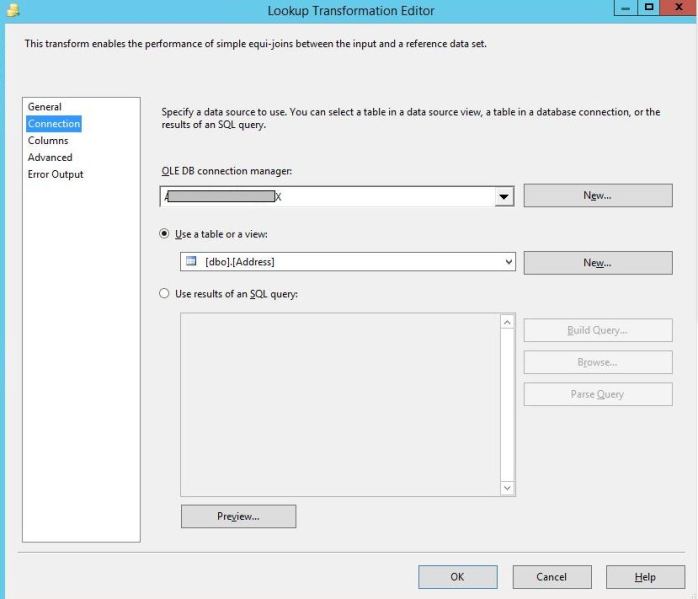Select the General page
698x599 pixels.
45,107
